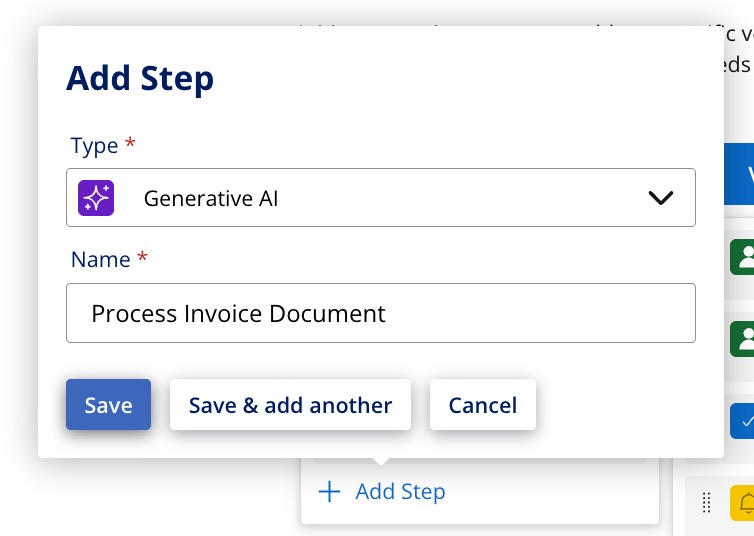The height and width of the screenshot is (536, 754).
Task: Click the lower green person step icon
Action: click(x=742, y=338)
